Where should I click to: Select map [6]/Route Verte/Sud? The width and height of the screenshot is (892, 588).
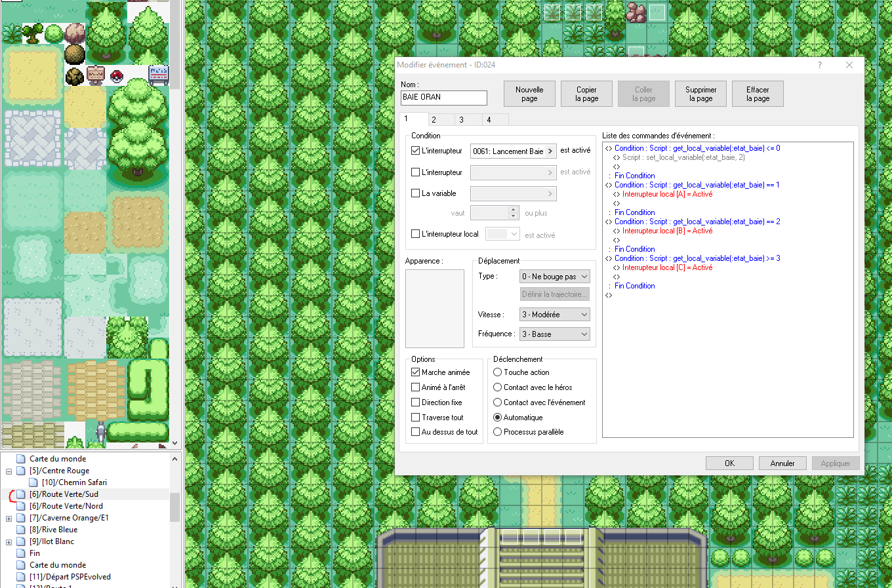click(x=64, y=494)
